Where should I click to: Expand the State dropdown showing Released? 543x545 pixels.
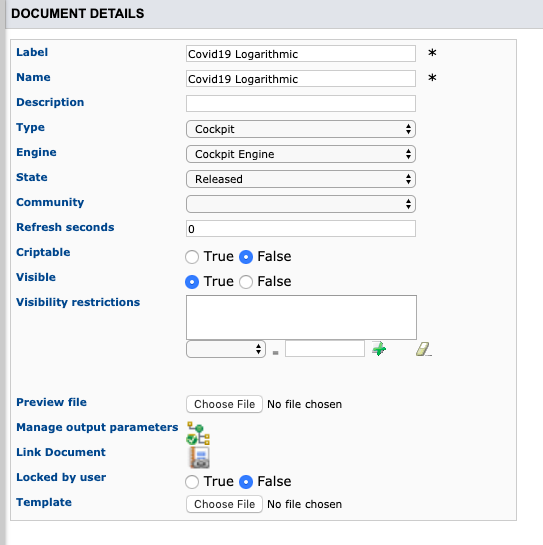(x=301, y=179)
